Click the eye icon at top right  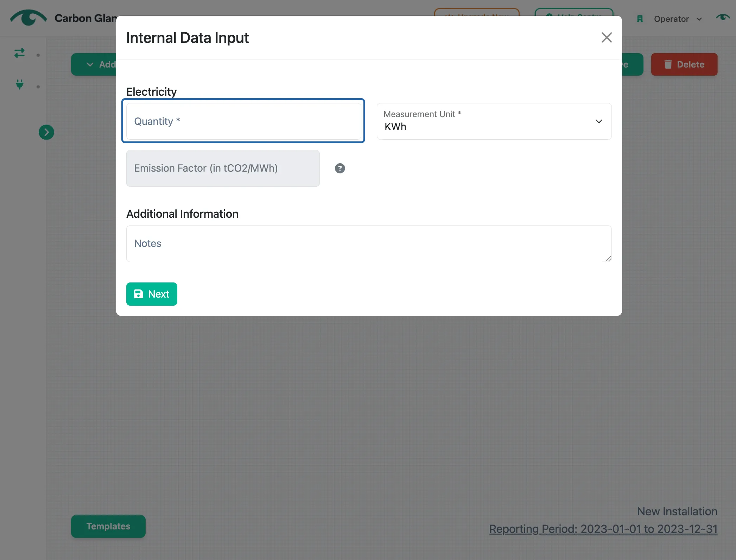tap(723, 17)
